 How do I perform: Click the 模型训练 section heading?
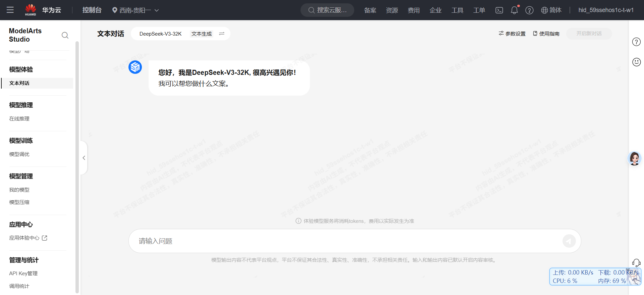click(x=21, y=141)
